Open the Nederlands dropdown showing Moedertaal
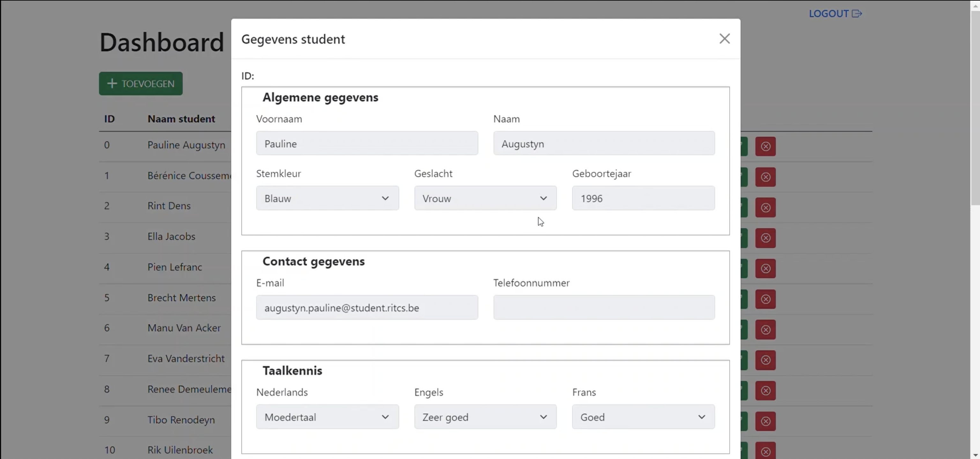This screenshot has width=980, height=459. [327, 417]
